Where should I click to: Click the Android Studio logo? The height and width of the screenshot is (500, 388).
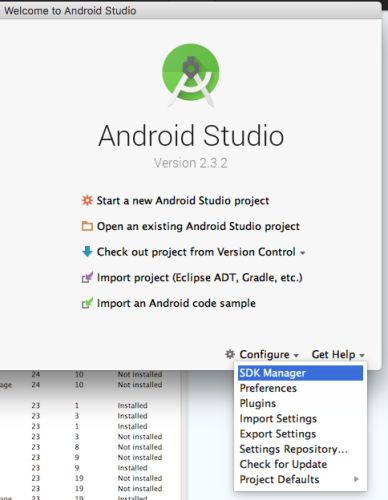pos(191,75)
